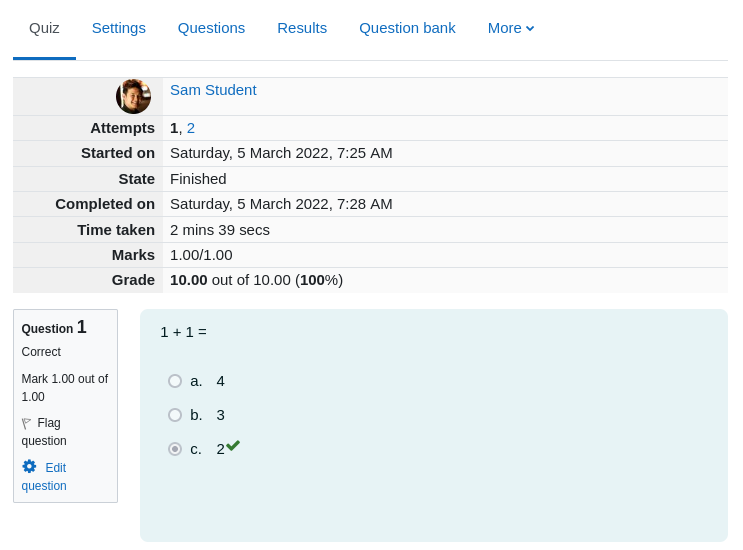This screenshot has width=743, height=550.
Task: Expand the More dropdown menu
Action: [x=511, y=28]
